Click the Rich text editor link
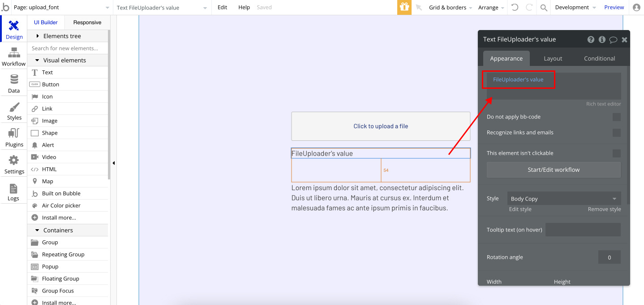 603,104
